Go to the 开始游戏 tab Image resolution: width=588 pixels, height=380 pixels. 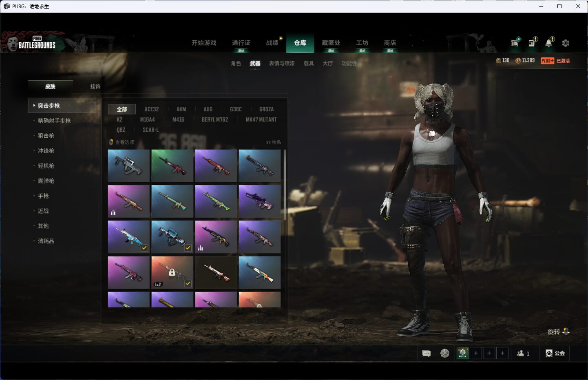[x=204, y=43]
